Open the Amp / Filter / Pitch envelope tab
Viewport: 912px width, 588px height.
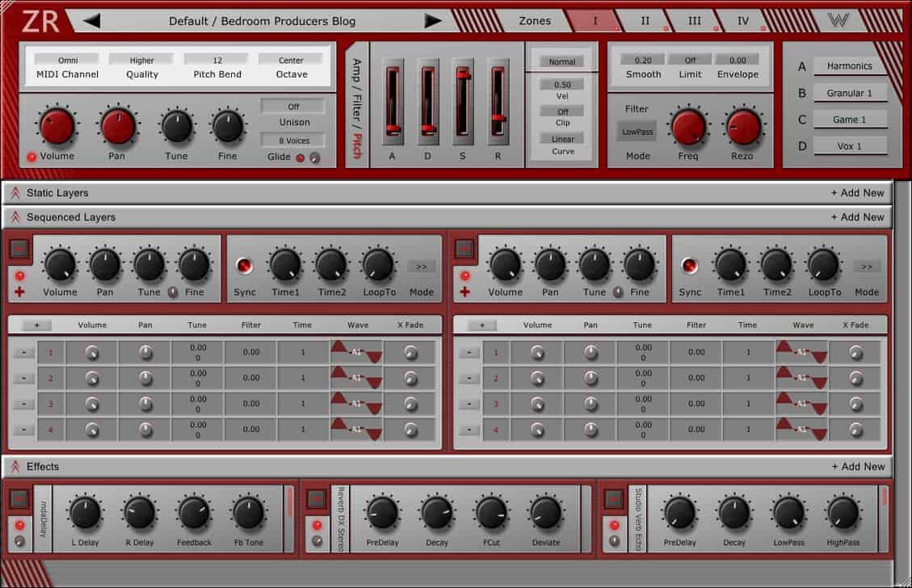pyautogui.click(x=357, y=108)
